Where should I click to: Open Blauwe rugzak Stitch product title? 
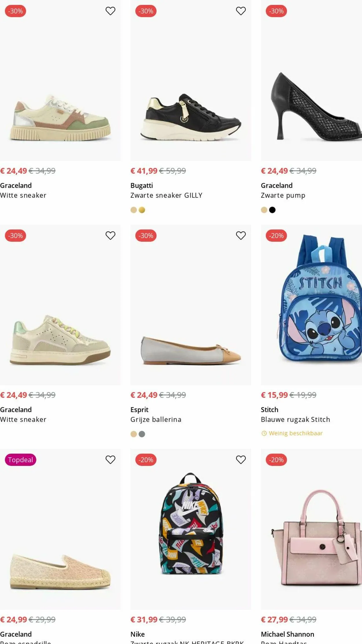pos(295,420)
